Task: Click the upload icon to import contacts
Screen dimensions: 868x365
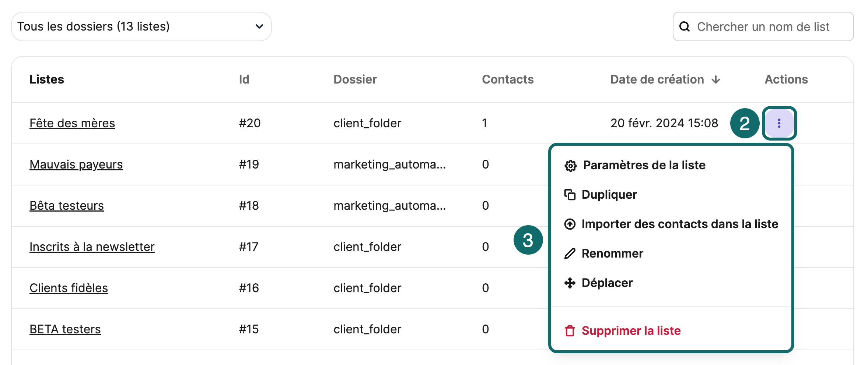Action: (570, 224)
